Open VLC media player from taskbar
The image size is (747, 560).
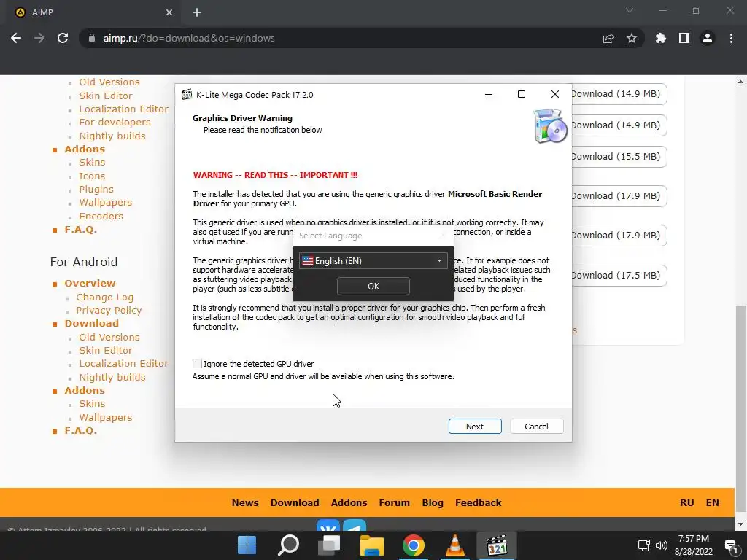[x=455, y=545]
